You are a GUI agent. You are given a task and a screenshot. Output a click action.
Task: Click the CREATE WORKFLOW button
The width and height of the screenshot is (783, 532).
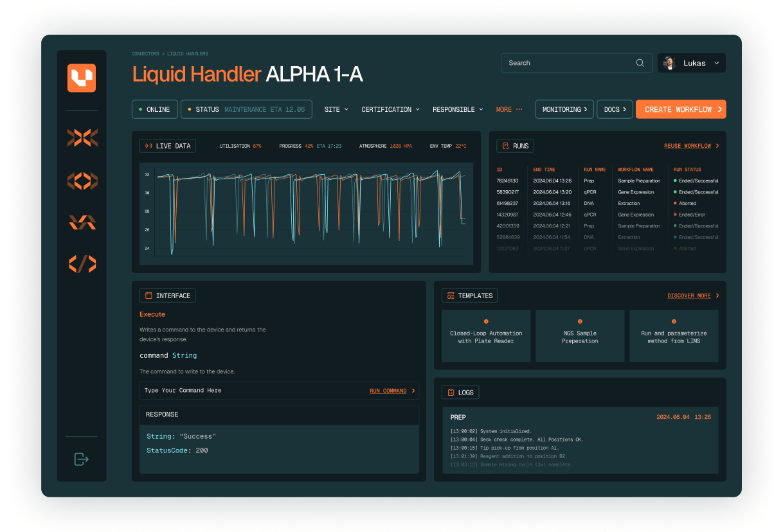681,109
